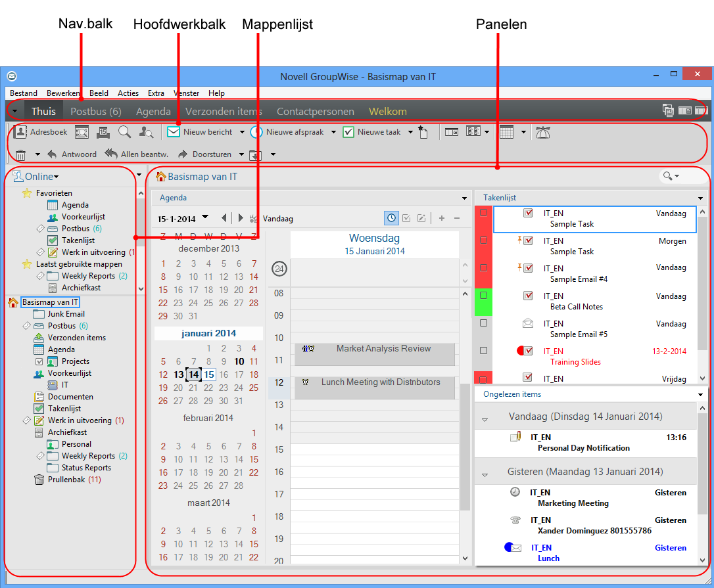Create a Nieuwe taak task
The width and height of the screenshot is (714, 588).
(x=372, y=132)
